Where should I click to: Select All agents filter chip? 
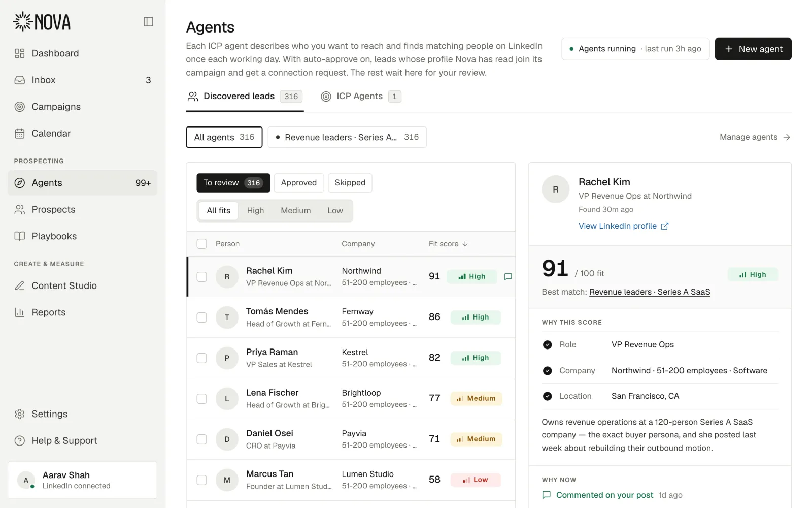224,137
